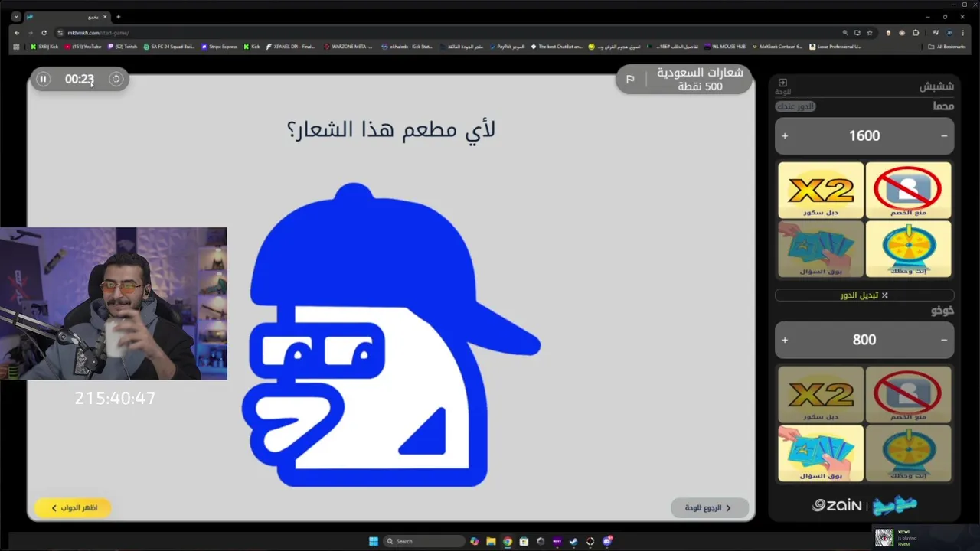Use منع الخصم card for team خوخو
This screenshot has height=551, width=980.
click(908, 394)
